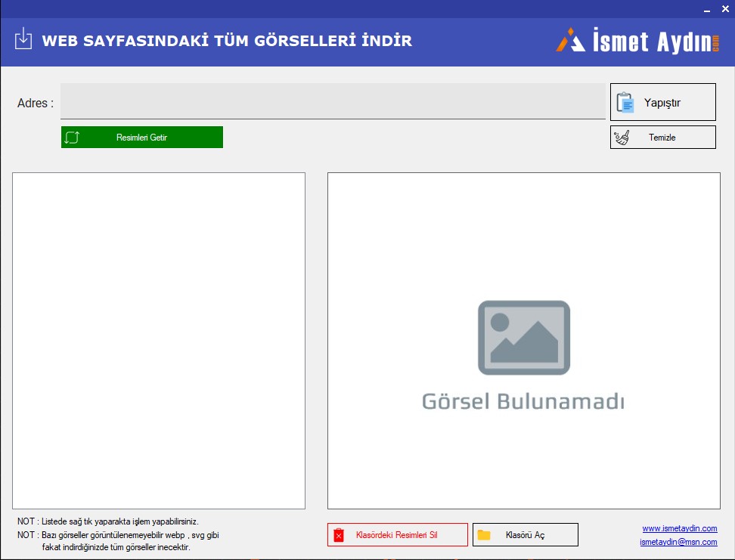This screenshot has width=735, height=560.
Task: Click the clipboard icon on Yapıştır
Action: [x=625, y=103]
